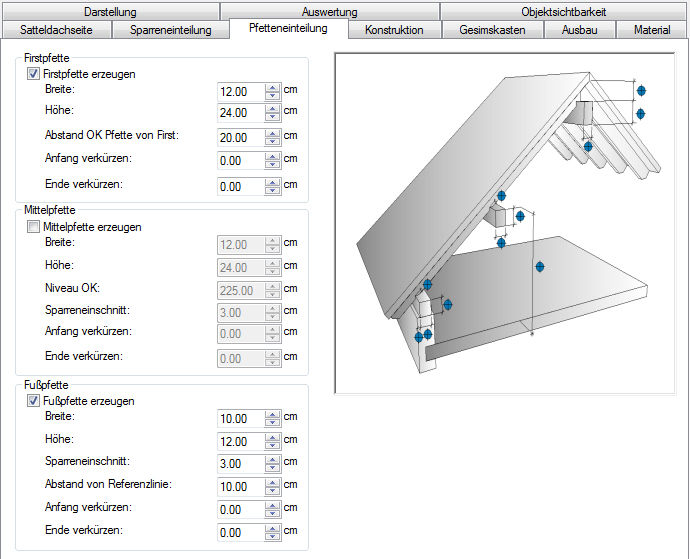Increase Firstpfette Höhe with up arrow

(273, 109)
